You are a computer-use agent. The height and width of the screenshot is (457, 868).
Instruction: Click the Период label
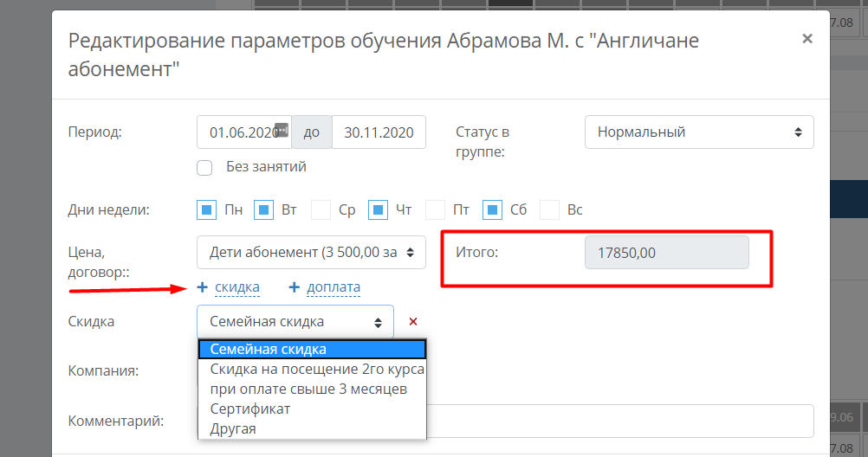pyautogui.click(x=94, y=132)
